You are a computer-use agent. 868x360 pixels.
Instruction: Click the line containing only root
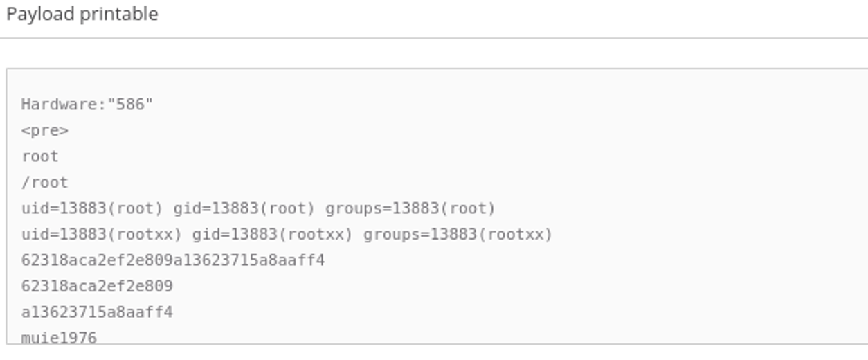tap(40, 156)
